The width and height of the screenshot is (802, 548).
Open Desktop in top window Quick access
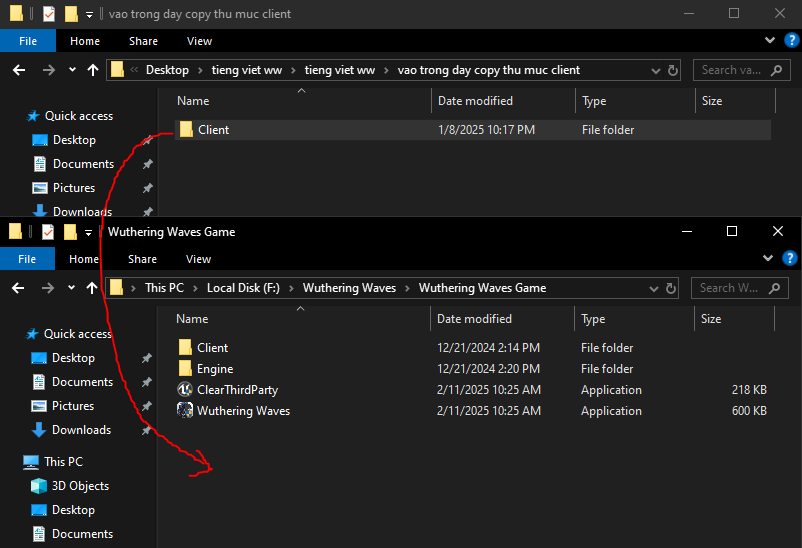tap(64, 140)
